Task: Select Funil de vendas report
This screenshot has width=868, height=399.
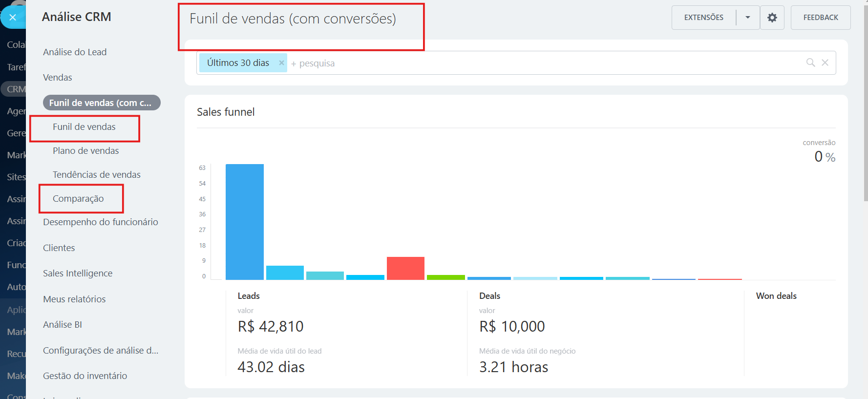Action: coord(84,127)
